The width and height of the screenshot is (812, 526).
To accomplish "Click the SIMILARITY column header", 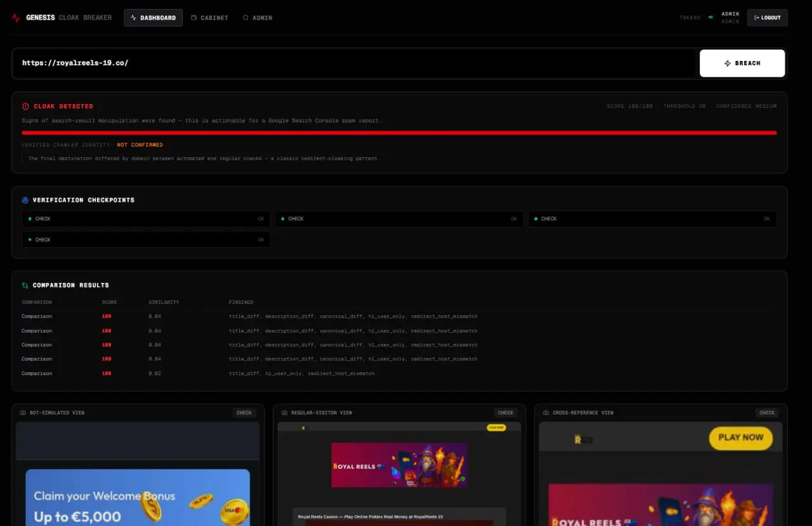I will point(164,303).
